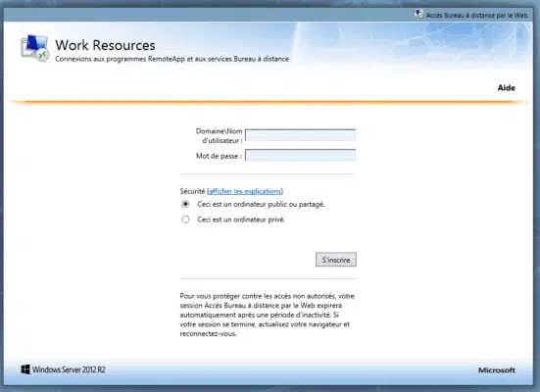Open "afficher les explications" security link
This screenshot has width=540, height=392.
[x=245, y=191]
